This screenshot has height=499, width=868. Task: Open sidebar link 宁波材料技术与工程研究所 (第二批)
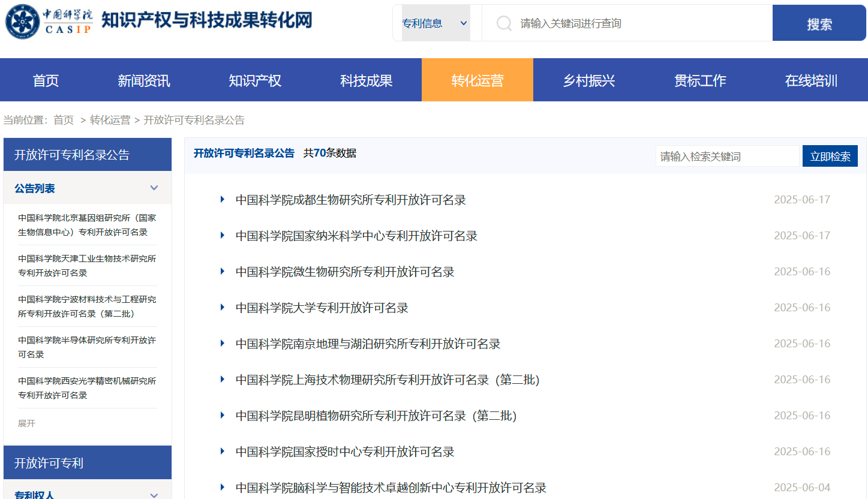tap(87, 306)
